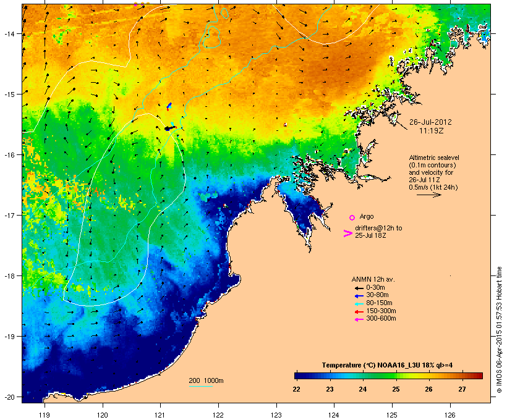Click longitude axis label 122
This screenshot has height=420, width=507.
point(218,415)
